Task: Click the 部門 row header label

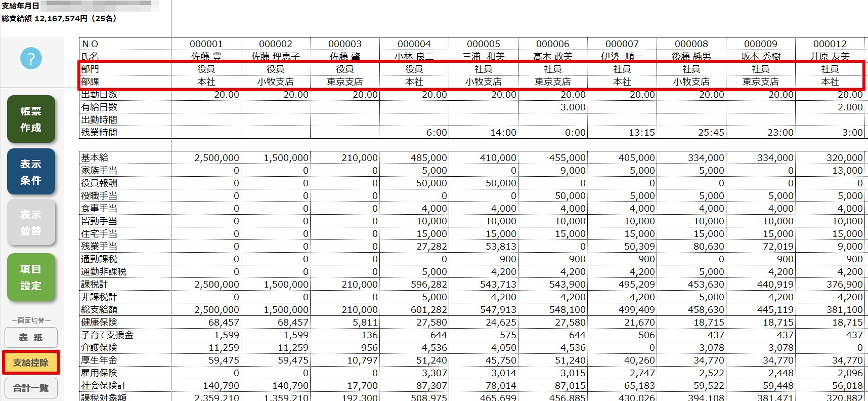Action: [90, 69]
